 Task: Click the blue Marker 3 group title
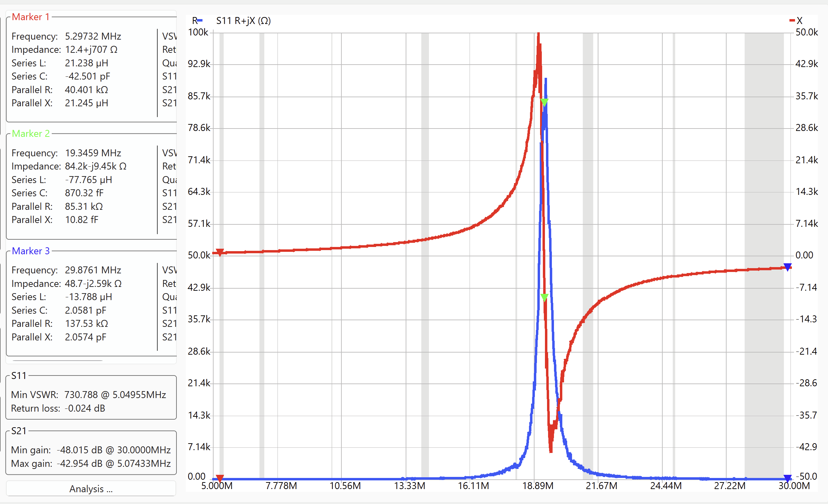pos(31,251)
